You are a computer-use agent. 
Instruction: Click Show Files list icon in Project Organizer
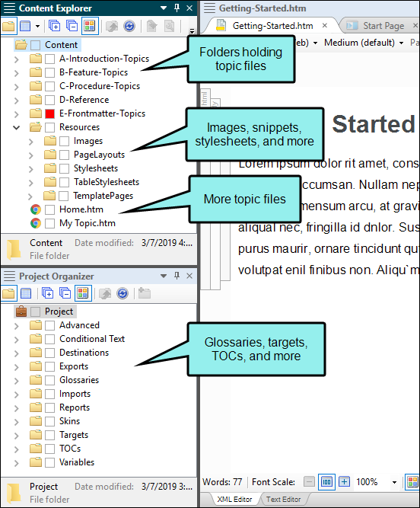[x=26, y=294]
